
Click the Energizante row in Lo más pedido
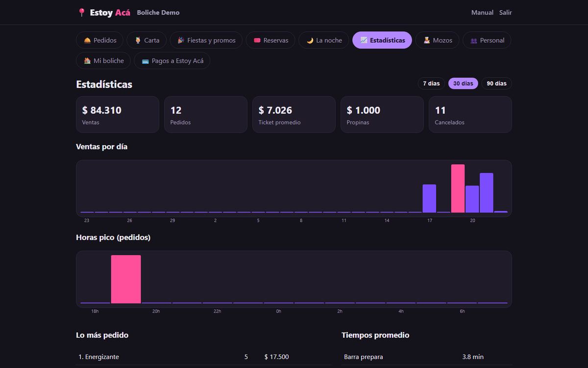tap(204, 357)
